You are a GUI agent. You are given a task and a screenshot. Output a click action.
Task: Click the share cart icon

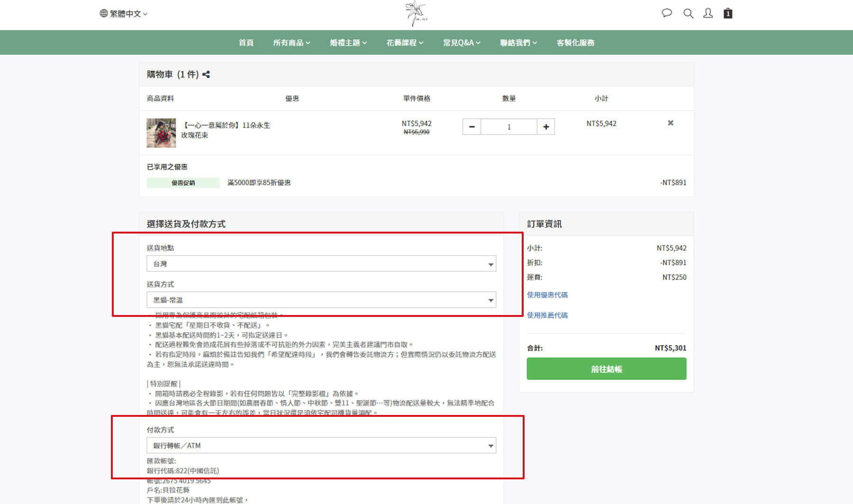[x=206, y=74]
